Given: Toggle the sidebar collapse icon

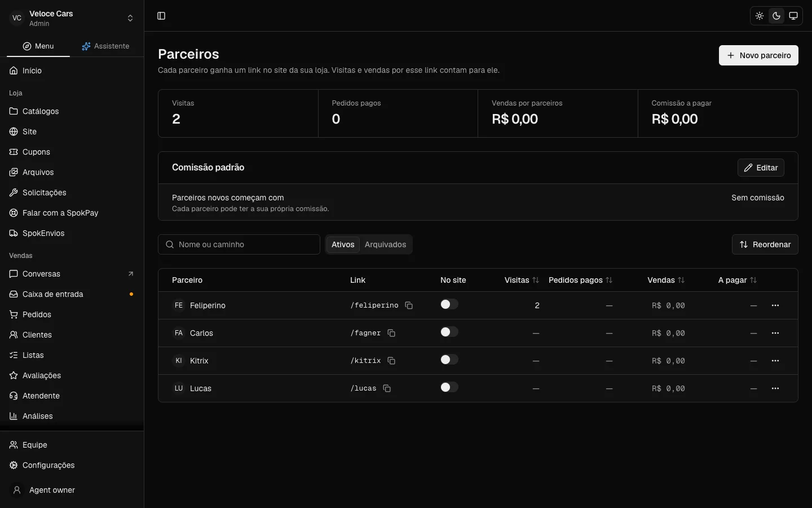Looking at the screenshot, I should (x=161, y=16).
